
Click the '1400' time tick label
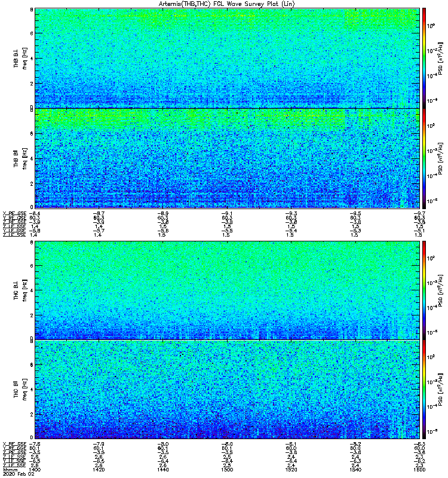(34, 470)
